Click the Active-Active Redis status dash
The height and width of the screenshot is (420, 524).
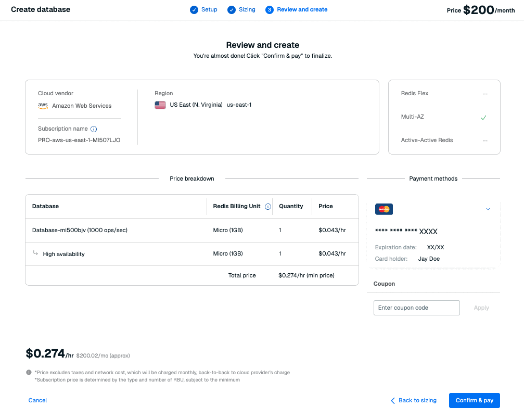click(x=484, y=141)
